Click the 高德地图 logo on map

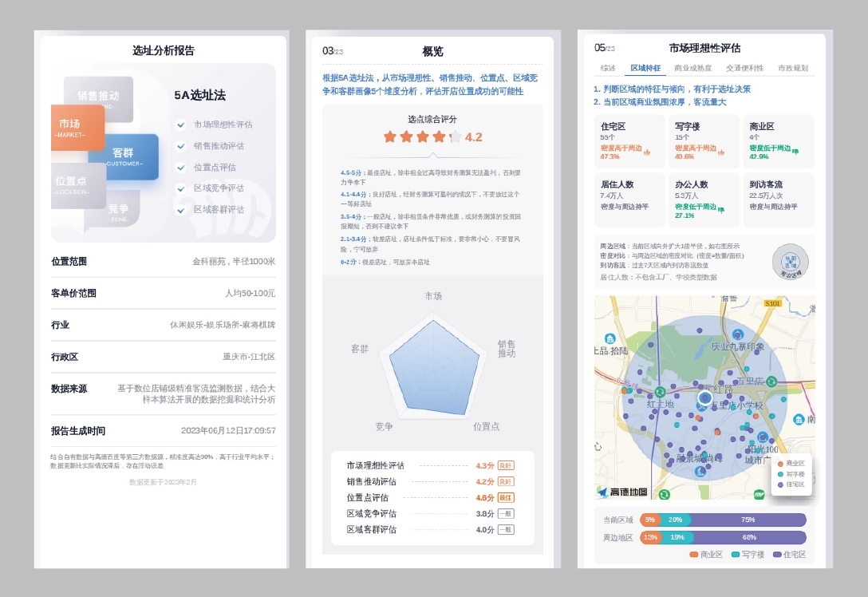click(x=623, y=492)
